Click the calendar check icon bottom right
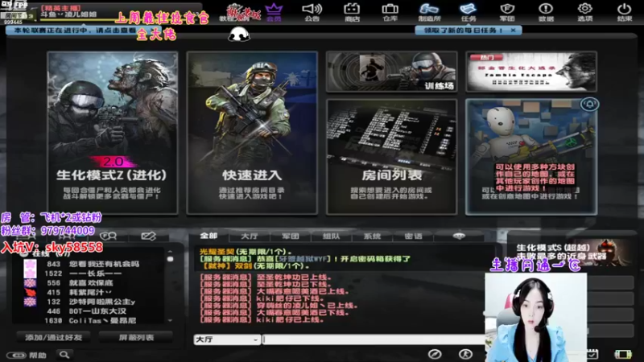The width and height of the screenshot is (644, 362). (592, 354)
